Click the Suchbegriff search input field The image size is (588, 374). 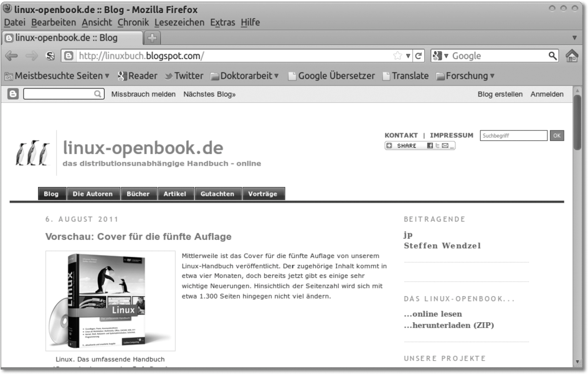(513, 135)
